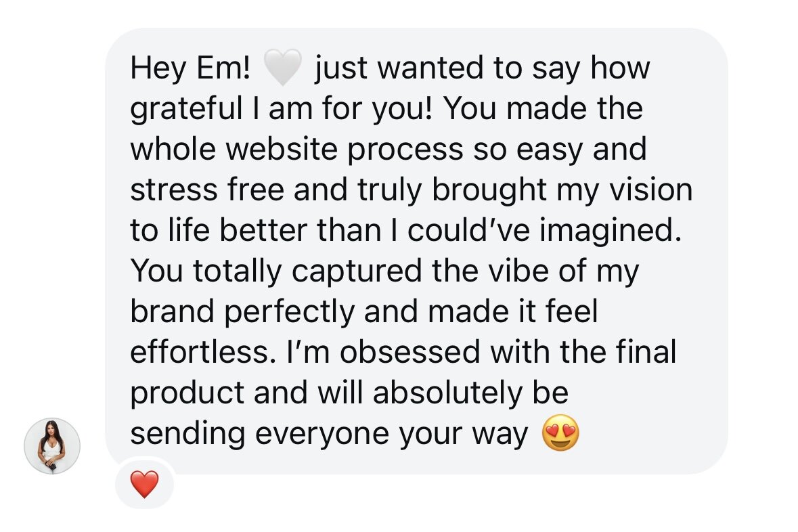Viewport: 798px width, 532px height.
Task: Tap the red heart reaction badge
Action: coord(144,485)
